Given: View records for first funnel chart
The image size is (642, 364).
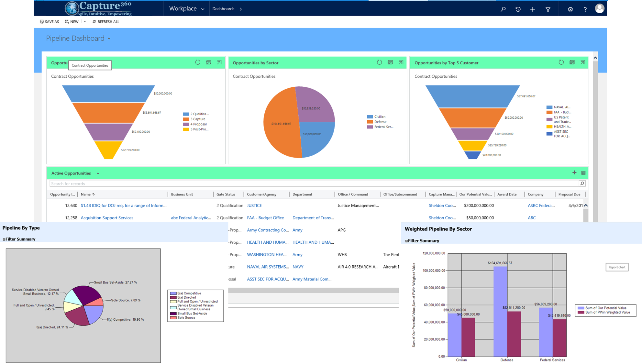Looking at the screenshot, I should click(x=208, y=62).
